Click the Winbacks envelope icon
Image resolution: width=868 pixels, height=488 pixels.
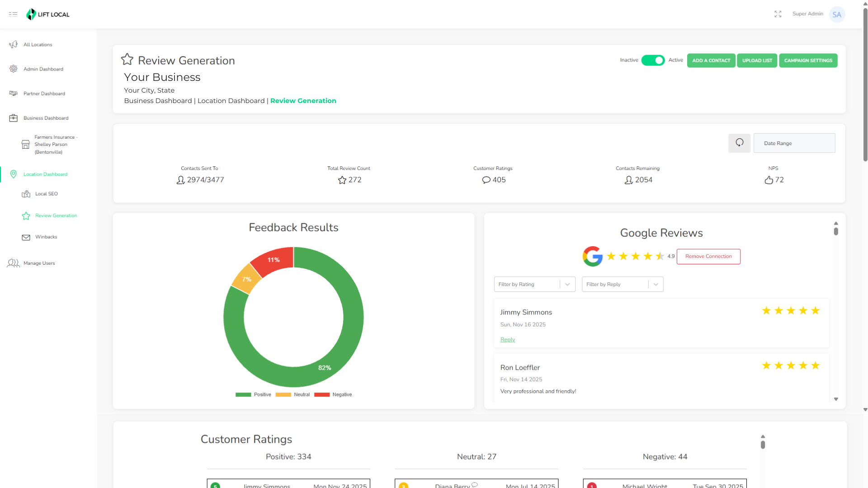[26, 237]
